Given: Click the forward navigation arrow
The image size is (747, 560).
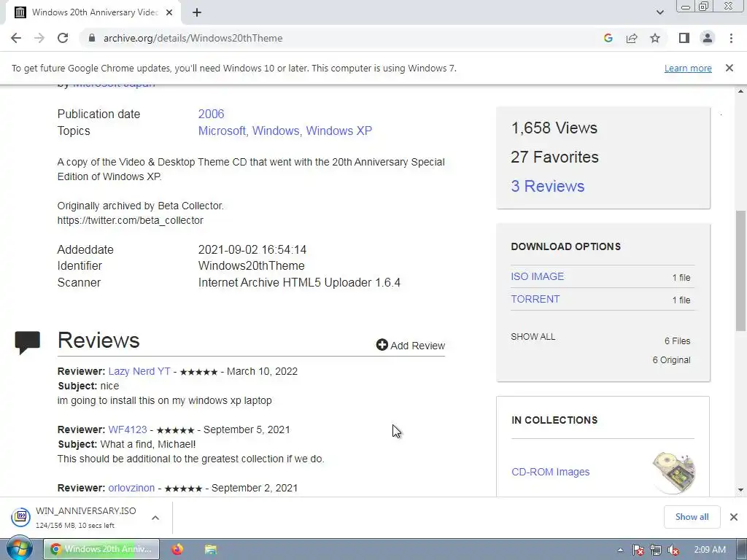Looking at the screenshot, I should (x=39, y=38).
